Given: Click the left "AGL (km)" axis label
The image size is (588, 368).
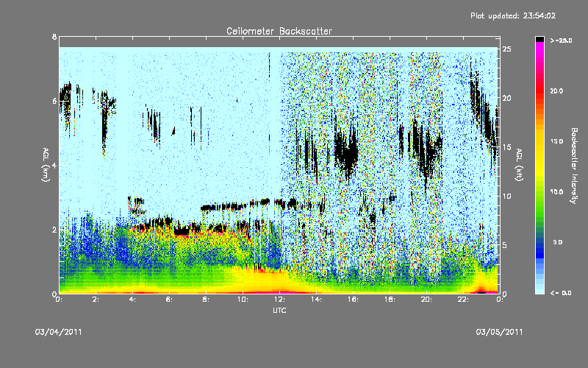Looking at the screenshot, I should [46, 165].
